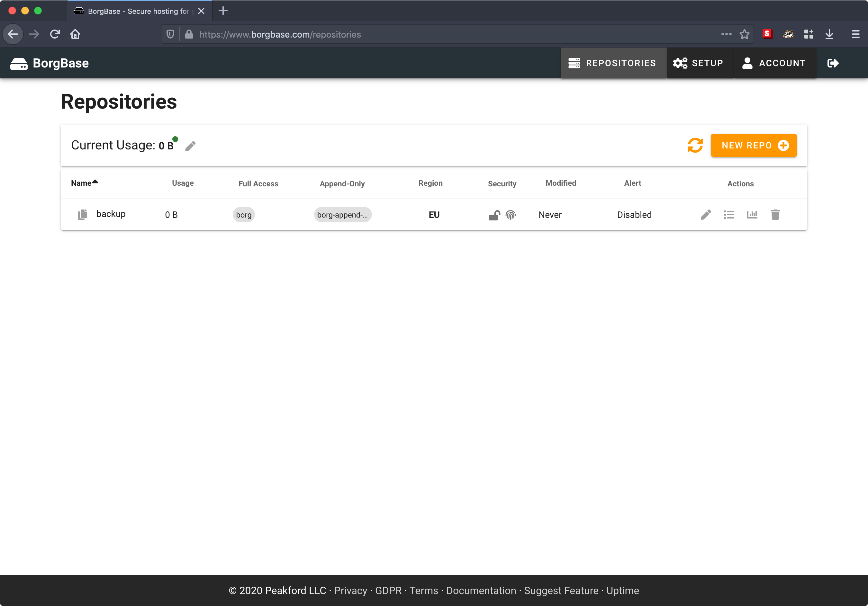Open usage chart icon for backup repo

[x=752, y=215]
